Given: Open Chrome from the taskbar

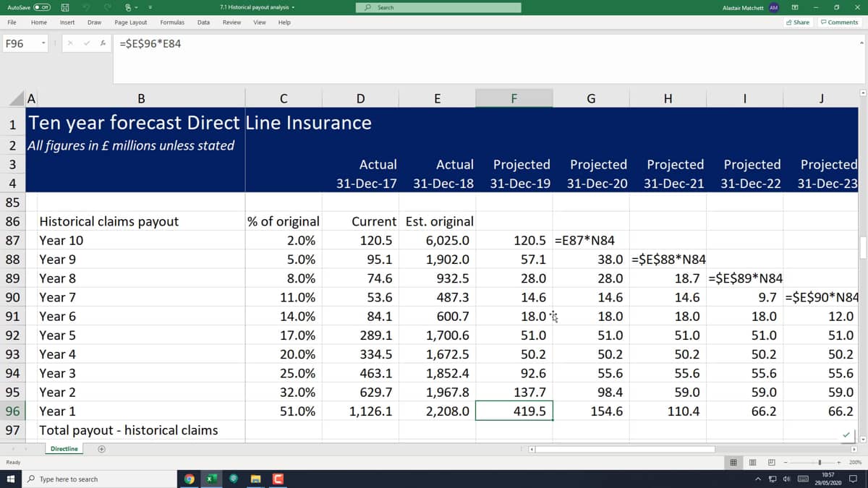Looking at the screenshot, I should point(189,479).
